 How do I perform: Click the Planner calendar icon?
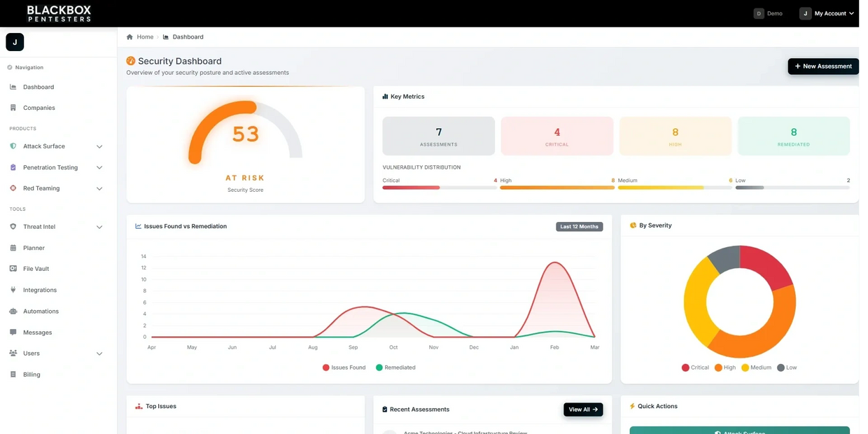click(13, 248)
